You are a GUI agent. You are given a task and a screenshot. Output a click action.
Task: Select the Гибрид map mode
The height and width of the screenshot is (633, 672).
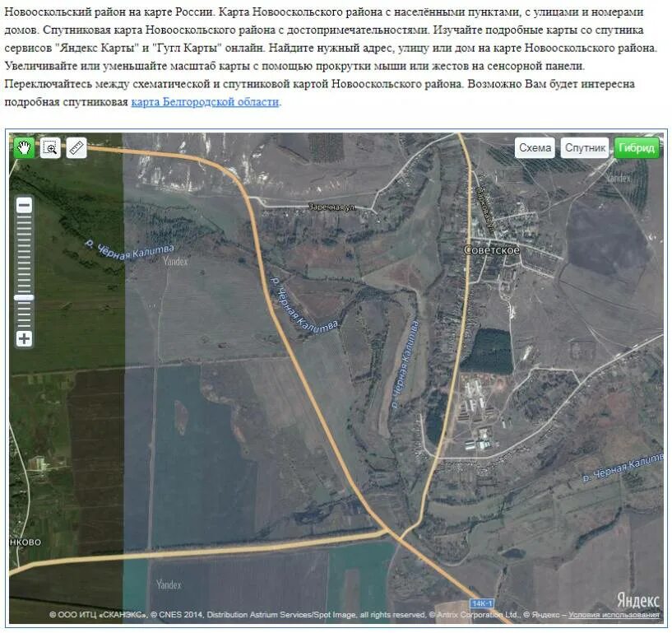click(637, 148)
